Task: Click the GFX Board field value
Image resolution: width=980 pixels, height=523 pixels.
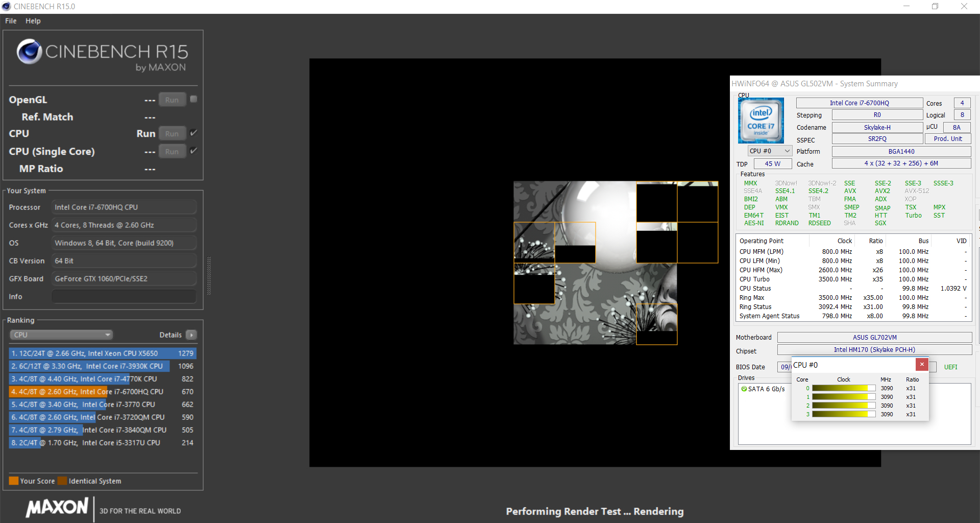Action: click(124, 279)
